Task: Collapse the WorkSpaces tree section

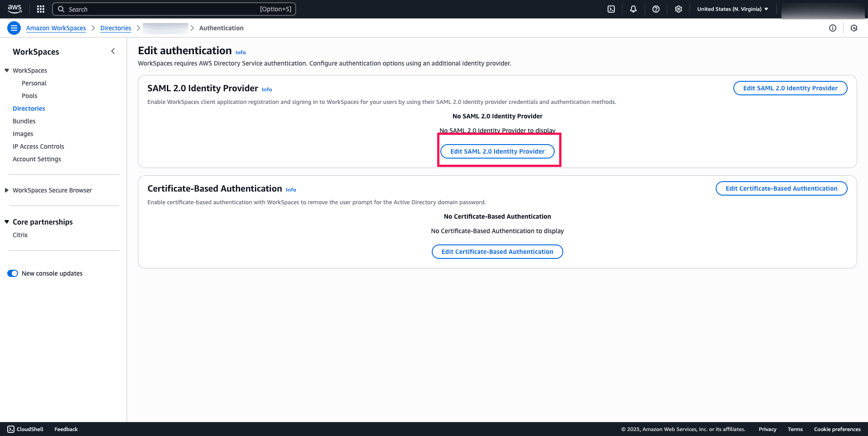Action: [7, 70]
